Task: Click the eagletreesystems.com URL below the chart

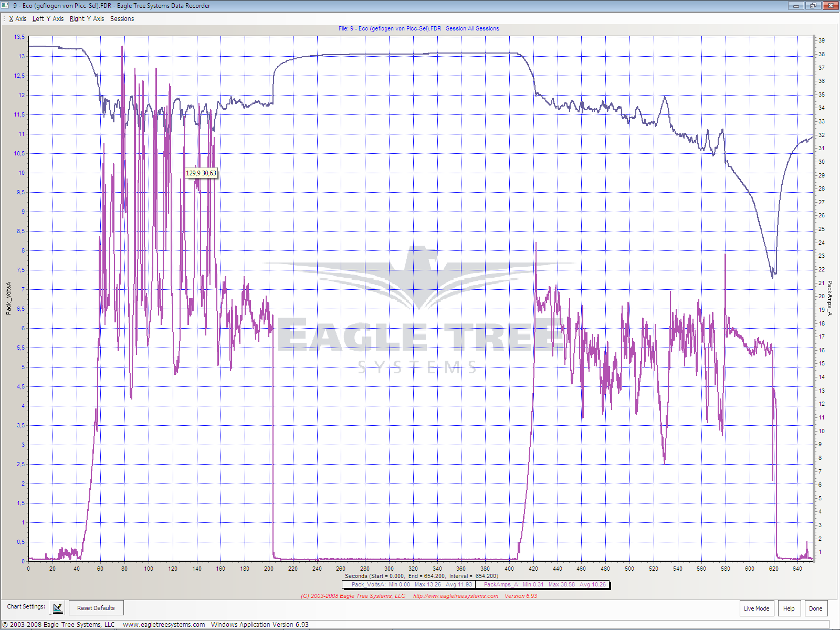Action: [x=456, y=596]
